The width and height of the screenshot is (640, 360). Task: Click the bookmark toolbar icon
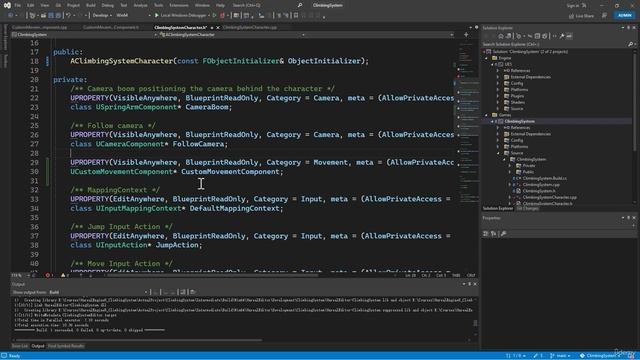pyautogui.click(x=296, y=16)
